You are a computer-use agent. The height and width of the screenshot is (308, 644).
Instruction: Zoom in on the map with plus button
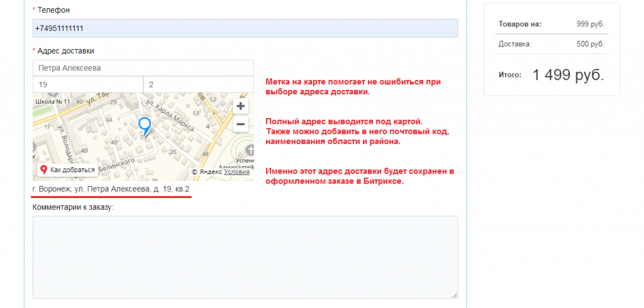(x=240, y=106)
